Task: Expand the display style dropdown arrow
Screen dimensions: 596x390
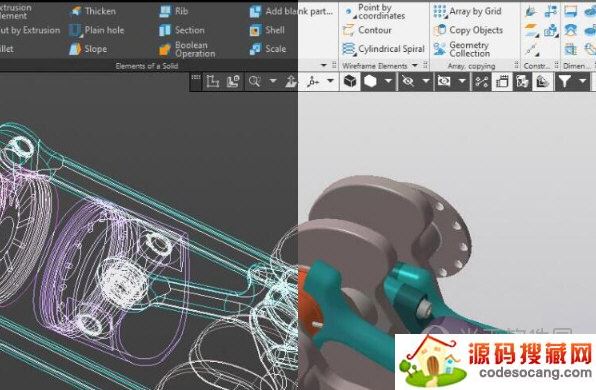Action: tap(388, 81)
